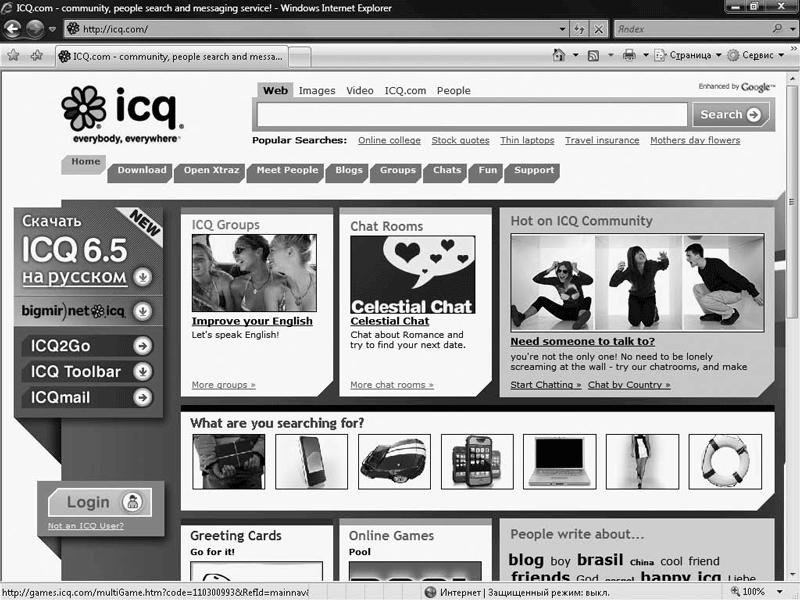Click download arrow next to ICQ 6.5 на русском
Viewport: 800px width, 600px height.
[x=143, y=277]
